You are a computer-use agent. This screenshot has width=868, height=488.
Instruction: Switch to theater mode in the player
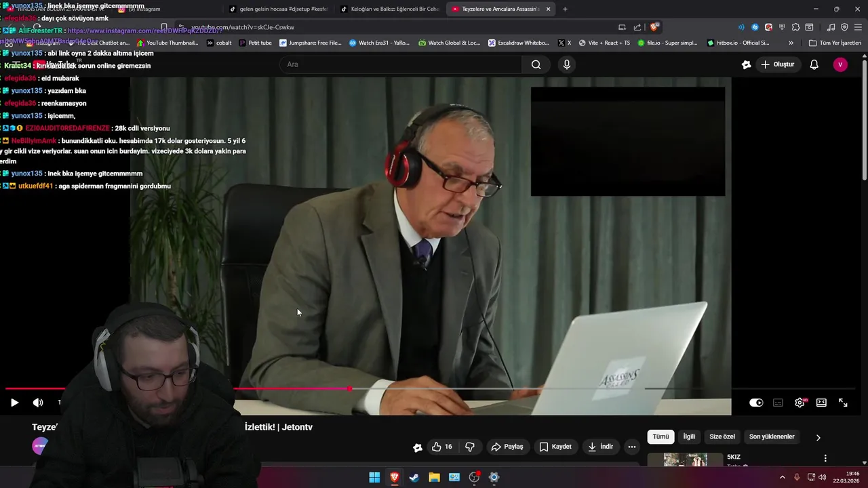[821, 403]
